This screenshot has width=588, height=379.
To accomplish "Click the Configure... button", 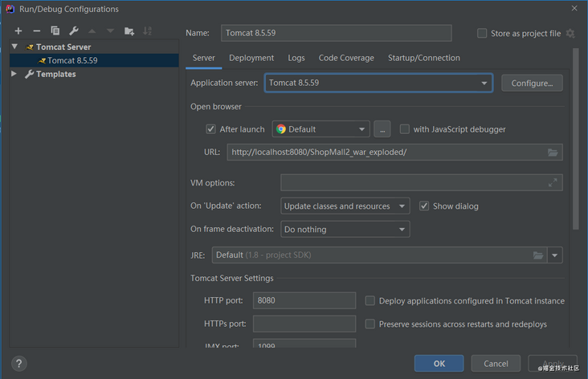I will (532, 83).
